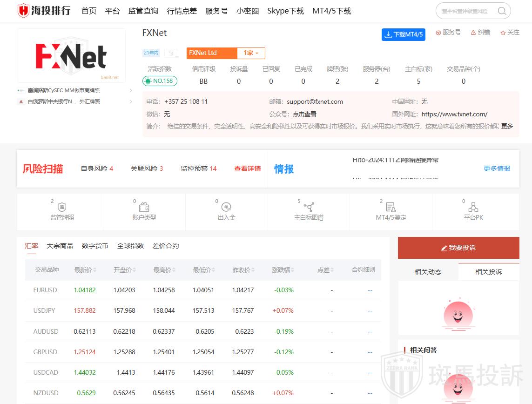Open the 查看详情 risk scan link
This screenshot has height=404, width=532.
247,168
